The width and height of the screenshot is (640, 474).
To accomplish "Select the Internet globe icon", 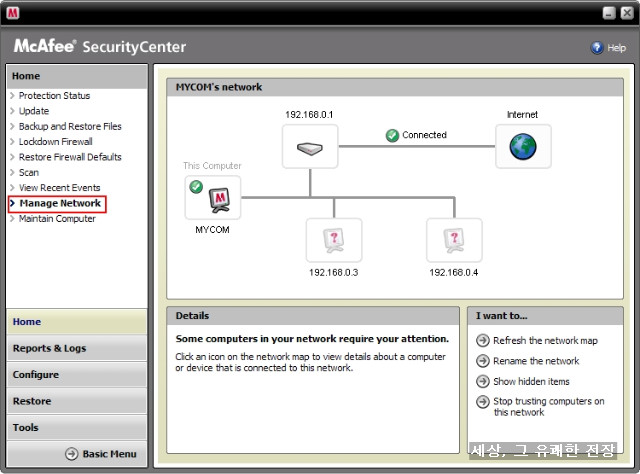I will tap(523, 147).
